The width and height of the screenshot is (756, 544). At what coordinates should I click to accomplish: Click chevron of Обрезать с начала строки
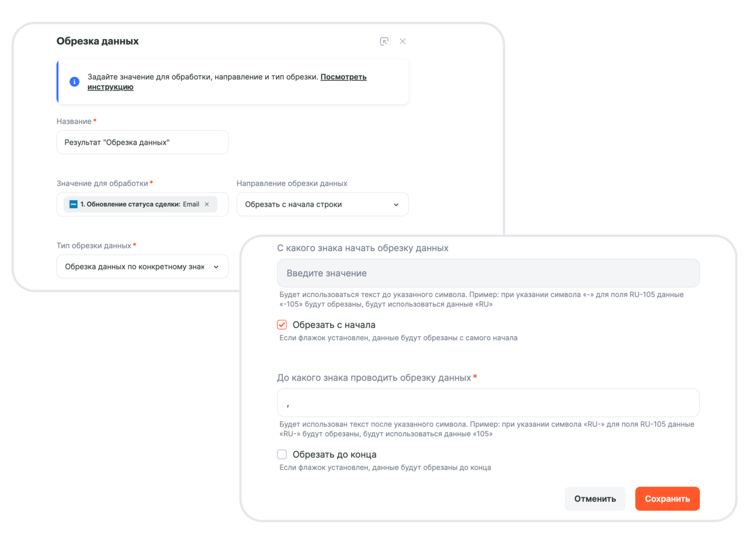[396, 204]
